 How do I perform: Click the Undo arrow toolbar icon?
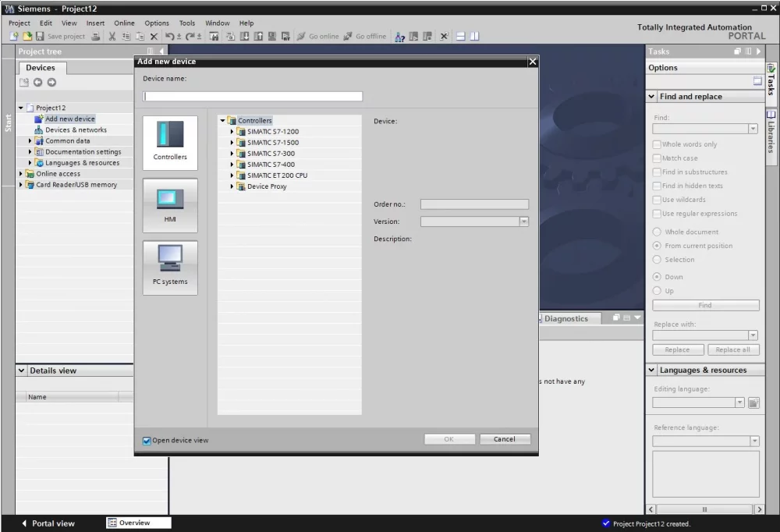(169, 37)
